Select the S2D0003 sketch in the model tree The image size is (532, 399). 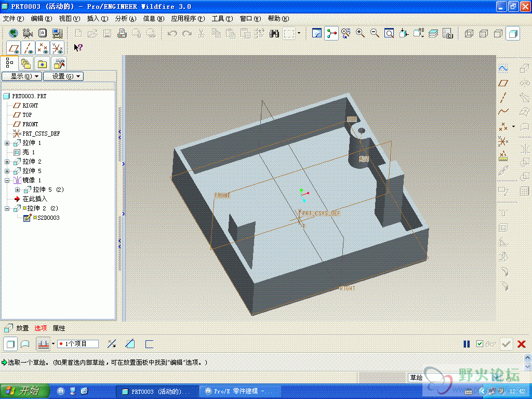click(46, 218)
